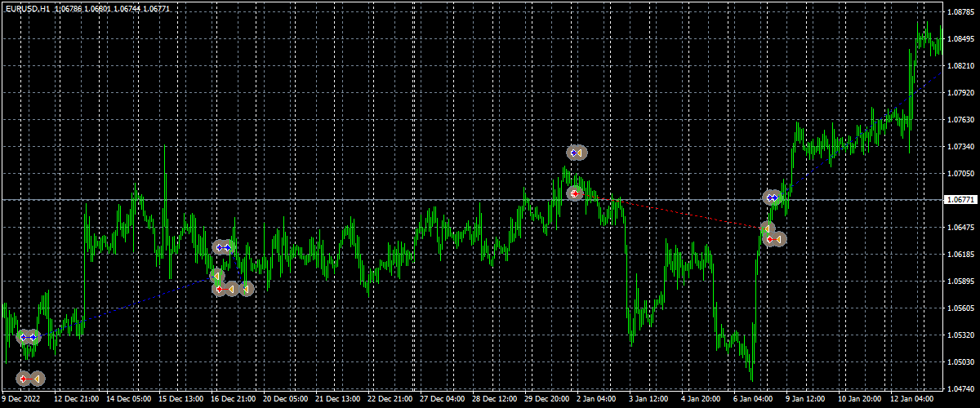
Task: Click the 21 Dec 13:00 time label
Action: [x=338, y=400]
